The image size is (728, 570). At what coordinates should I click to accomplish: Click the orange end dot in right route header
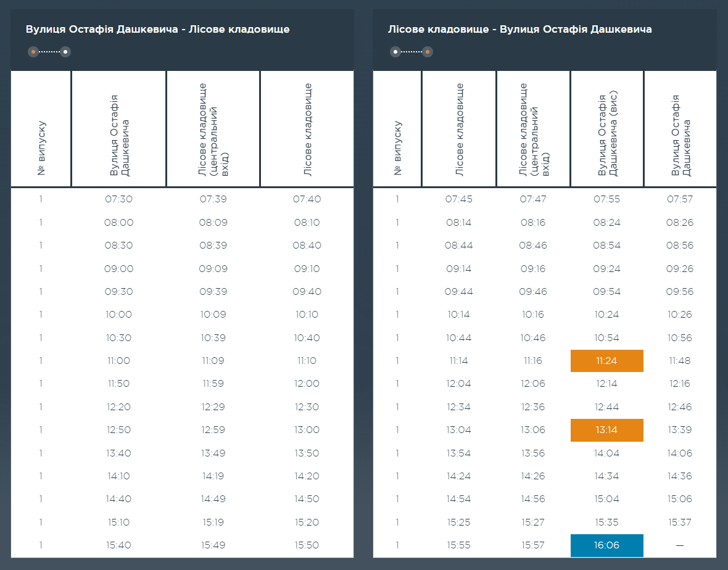(428, 52)
